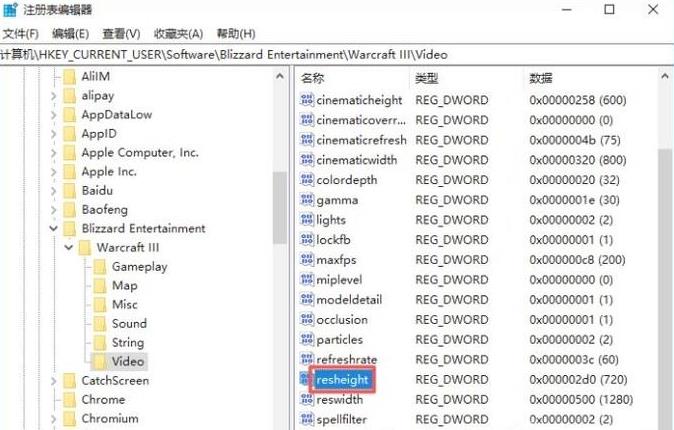674x430 pixels.
Task: Expand the AppDataLow registry key
Action: click(54, 115)
